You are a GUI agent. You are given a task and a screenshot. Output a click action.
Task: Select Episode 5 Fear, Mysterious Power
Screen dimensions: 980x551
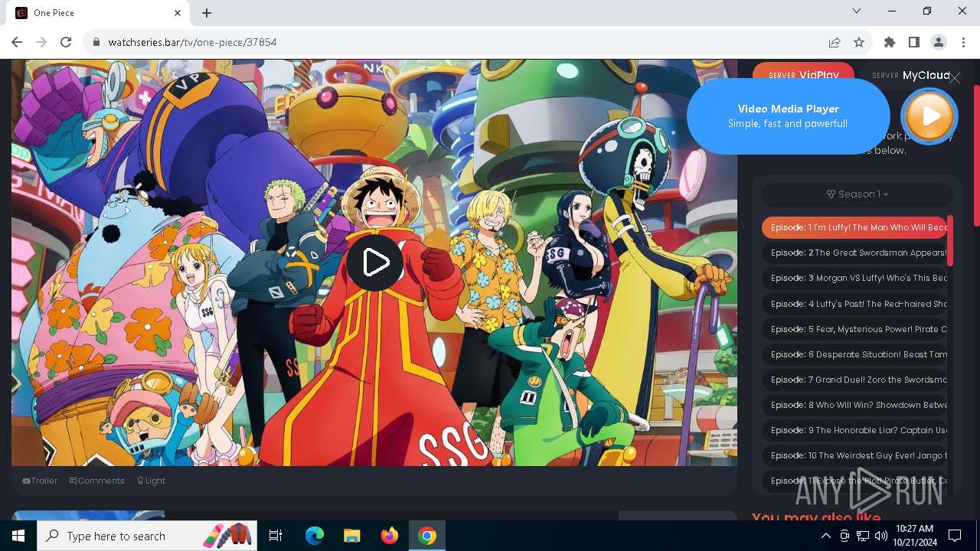coord(854,329)
